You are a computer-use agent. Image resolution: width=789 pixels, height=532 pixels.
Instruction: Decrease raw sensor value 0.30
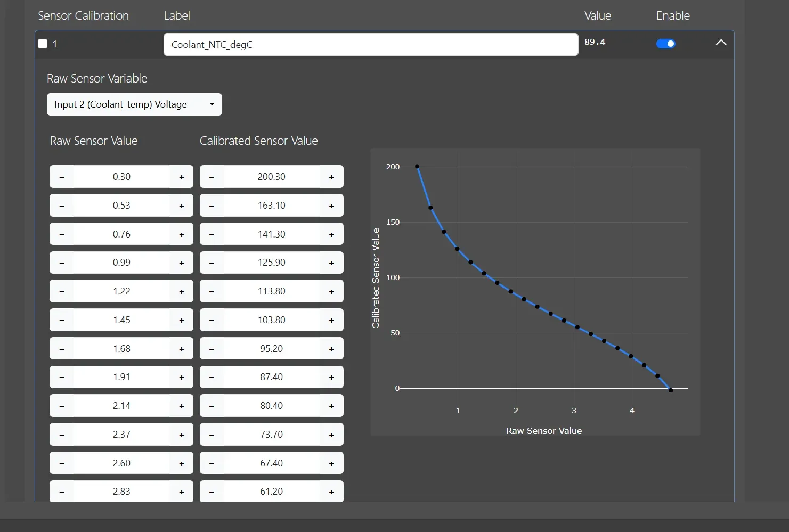[x=62, y=177]
